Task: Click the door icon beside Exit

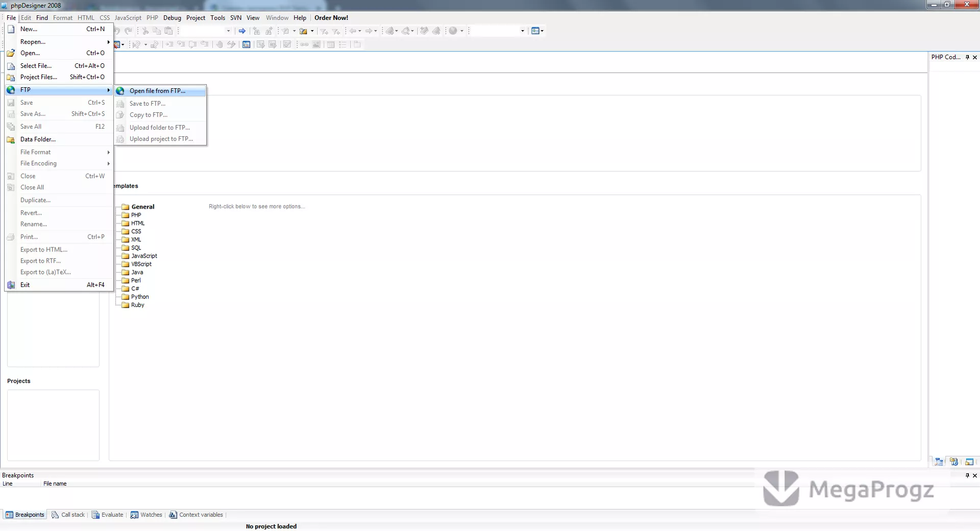Action: pyautogui.click(x=11, y=285)
